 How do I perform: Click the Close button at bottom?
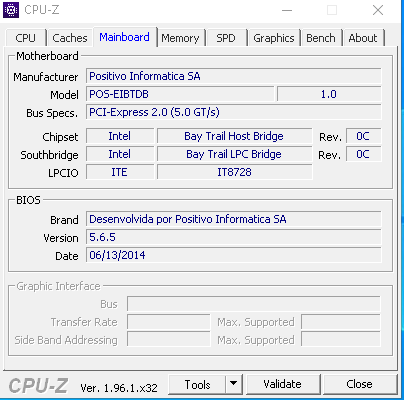pyautogui.click(x=359, y=384)
